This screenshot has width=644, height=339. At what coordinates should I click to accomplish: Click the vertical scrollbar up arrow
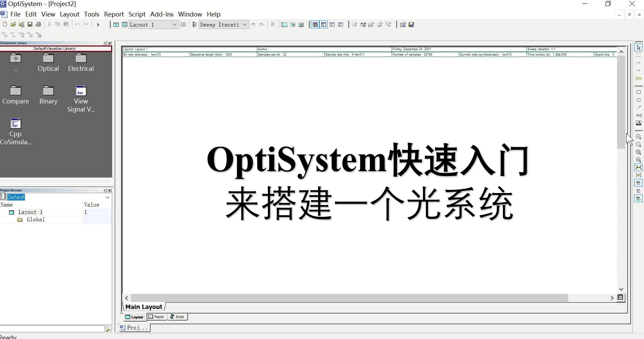[x=621, y=52]
